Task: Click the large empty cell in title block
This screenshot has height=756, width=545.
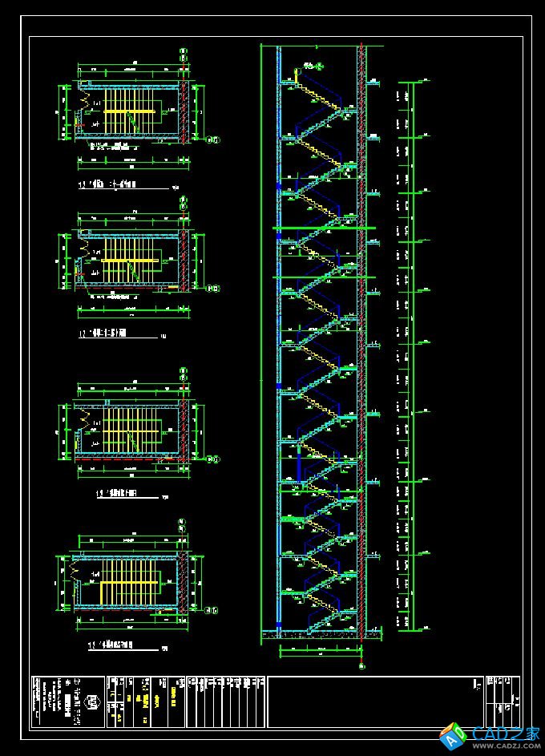Action: (x=375, y=702)
